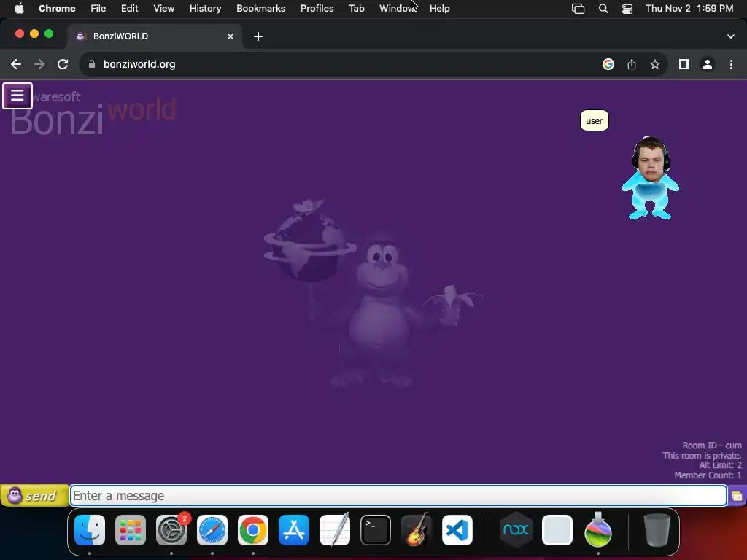Screen dimensions: 747x560
Task: Bookmark this tab with the star
Action: 655,64
